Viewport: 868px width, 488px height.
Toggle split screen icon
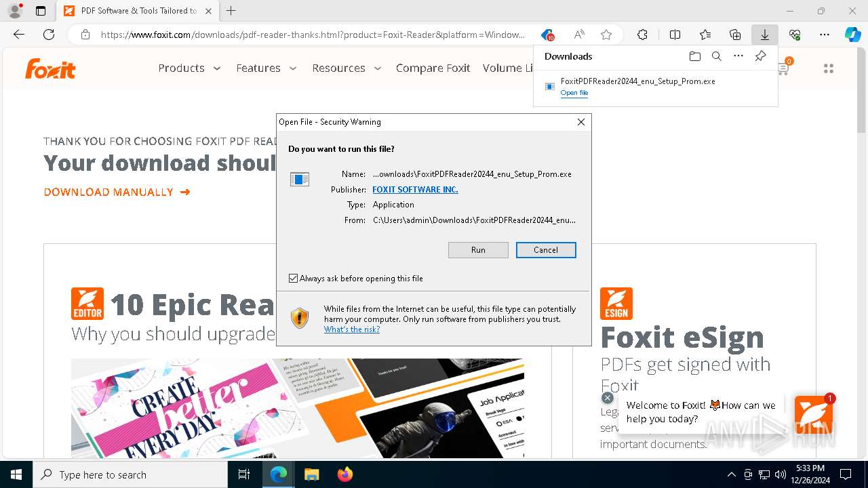pos(675,35)
